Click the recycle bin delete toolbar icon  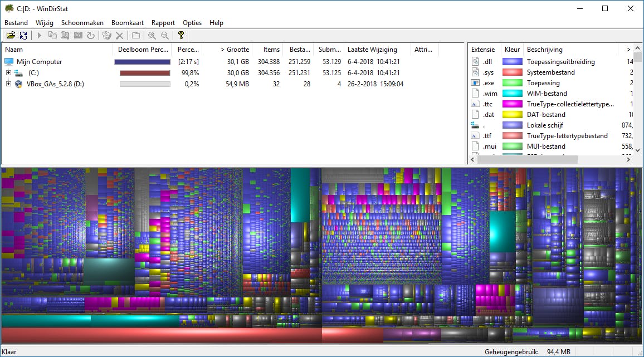coord(106,36)
